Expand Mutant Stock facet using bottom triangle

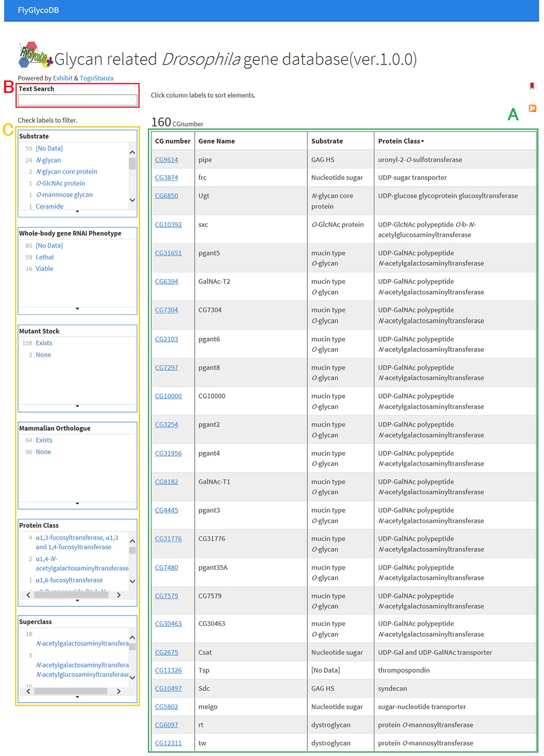click(x=77, y=406)
